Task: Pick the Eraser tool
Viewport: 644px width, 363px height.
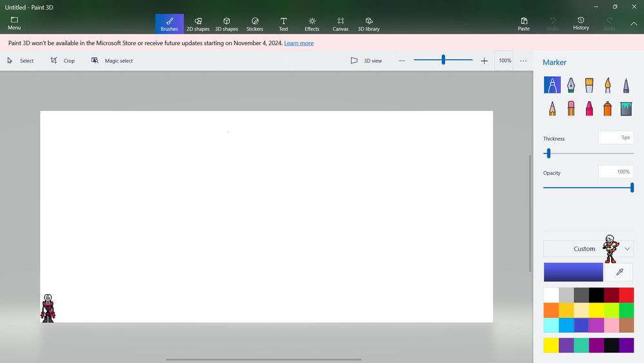Action: pyautogui.click(x=571, y=108)
